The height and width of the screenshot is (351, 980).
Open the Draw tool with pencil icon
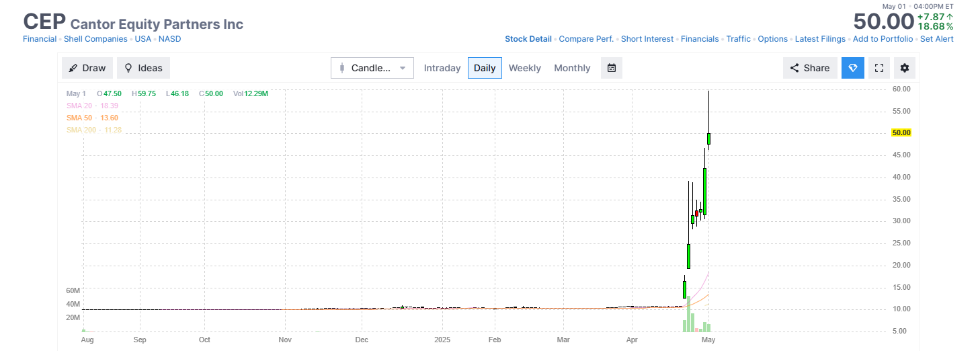tap(87, 68)
